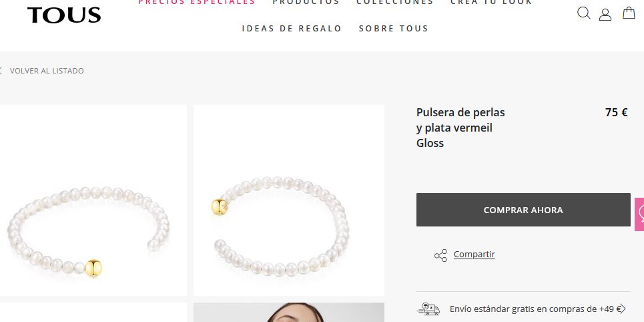The height and width of the screenshot is (322, 644).
Task: Click the TOUS logo
Action: pos(64,15)
